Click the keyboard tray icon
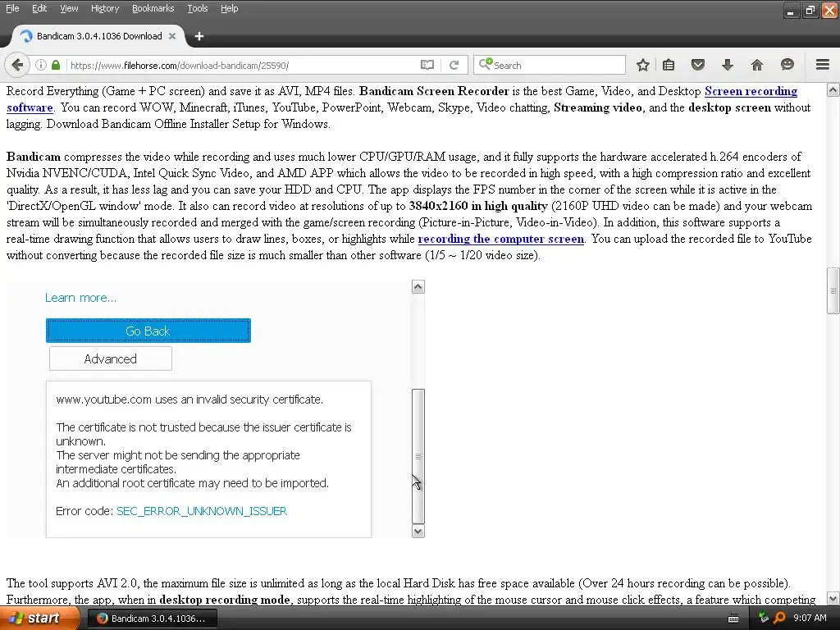 (x=733, y=619)
